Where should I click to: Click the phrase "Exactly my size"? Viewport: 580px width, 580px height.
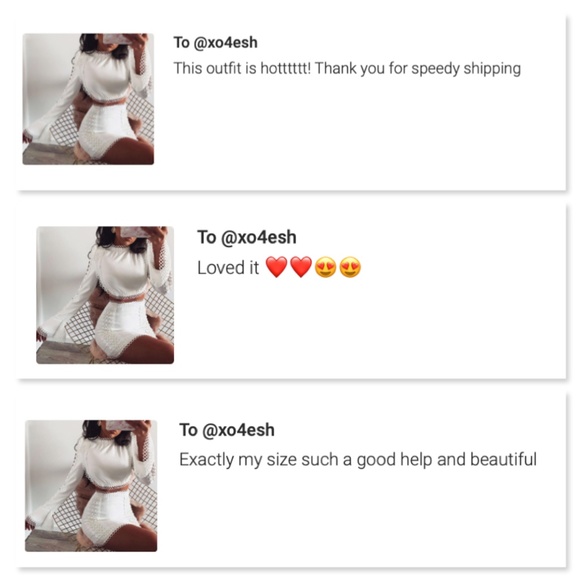click(x=238, y=460)
